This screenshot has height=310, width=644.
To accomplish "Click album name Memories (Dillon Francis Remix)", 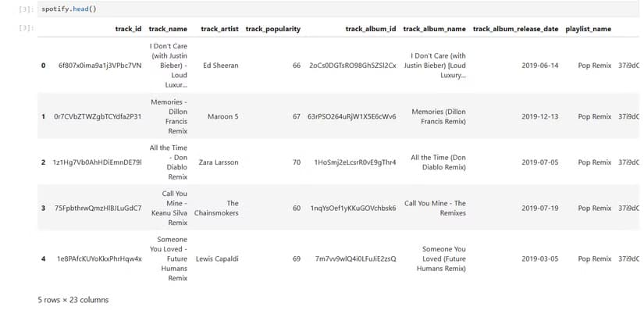I will pyautogui.click(x=439, y=116).
